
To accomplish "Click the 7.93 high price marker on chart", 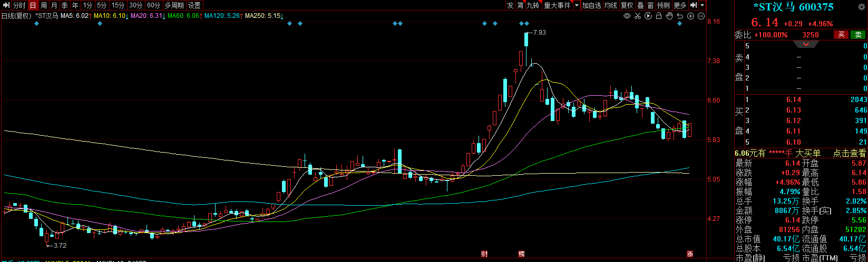I will pos(540,33).
